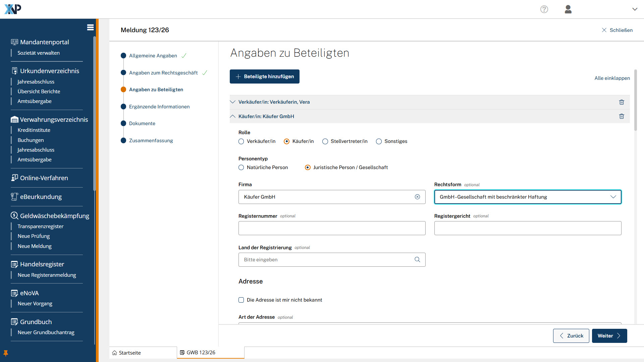Select Natürliche Person as Personentyp
Screen dimensions: 644x362
click(x=241, y=168)
